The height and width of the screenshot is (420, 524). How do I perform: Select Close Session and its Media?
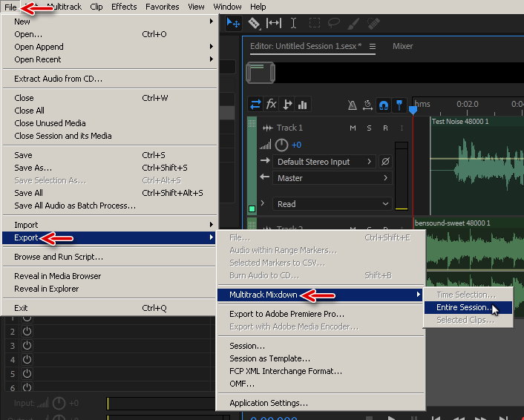(110, 136)
